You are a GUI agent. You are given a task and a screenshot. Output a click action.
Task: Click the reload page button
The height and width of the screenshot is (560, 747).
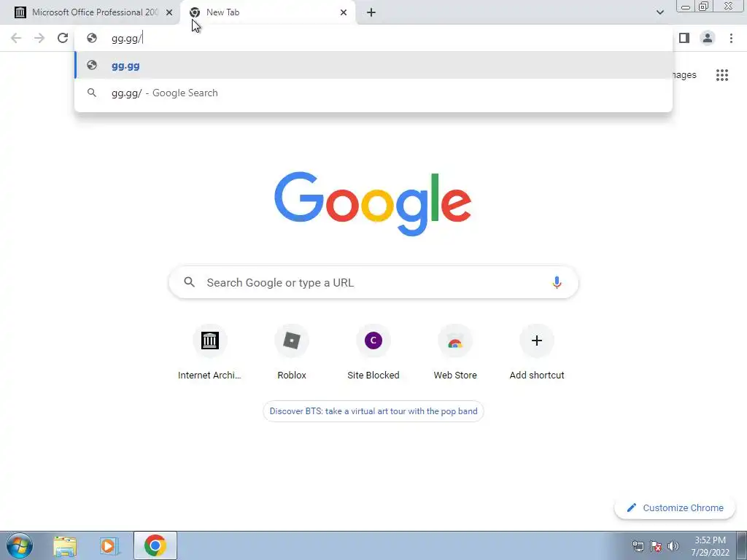click(x=63, y=38)
